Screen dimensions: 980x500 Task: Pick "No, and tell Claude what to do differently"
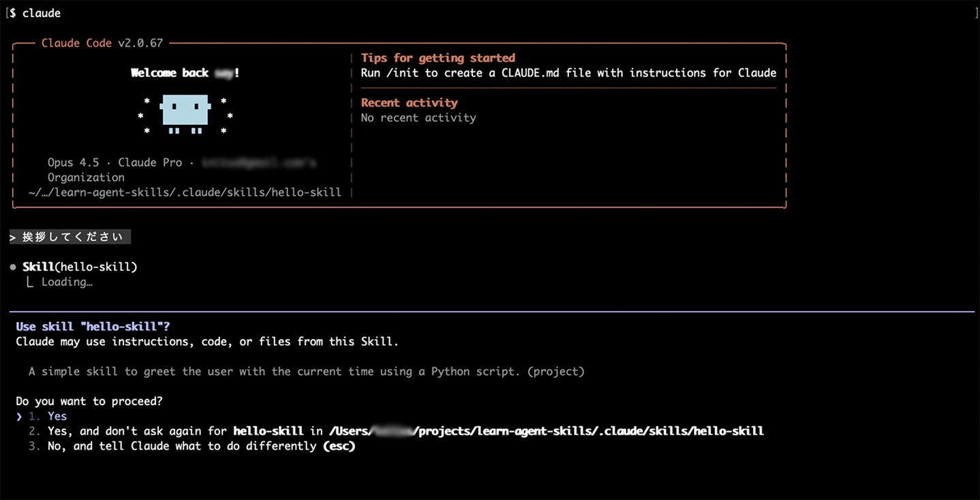pyautogui.click(x=181, y=446)
